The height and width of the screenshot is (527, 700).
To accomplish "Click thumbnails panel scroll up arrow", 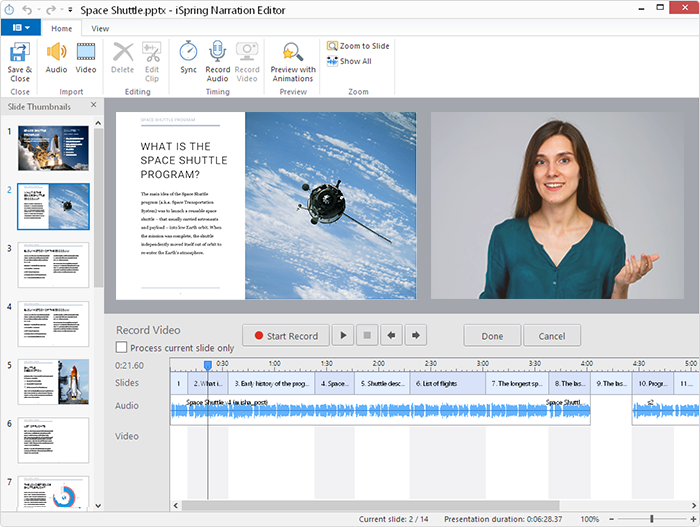I will (98, 123).
